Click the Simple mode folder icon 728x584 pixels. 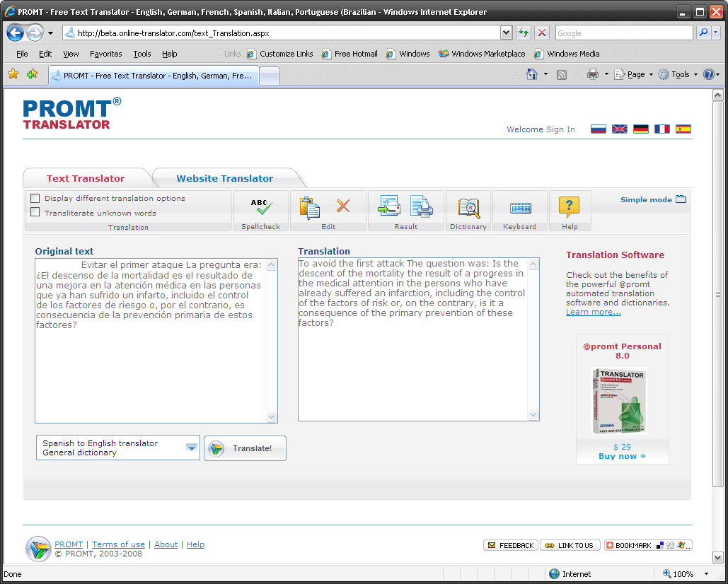tap(681, 199)
